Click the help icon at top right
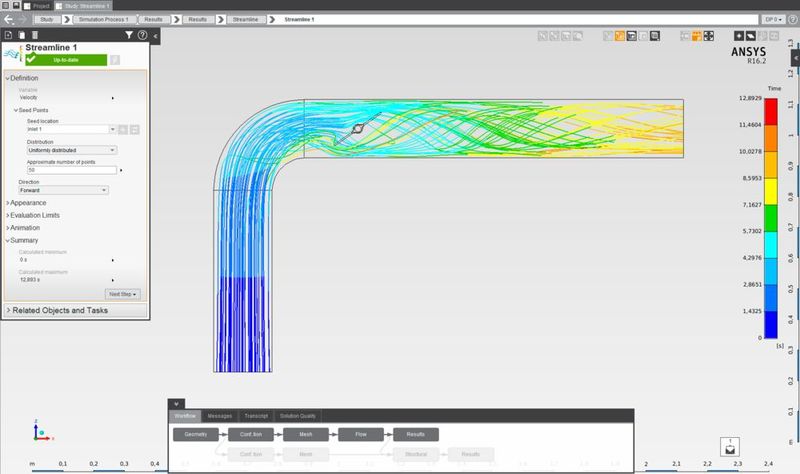Viewport: 800px width, 474px height. tap(792, 19)
